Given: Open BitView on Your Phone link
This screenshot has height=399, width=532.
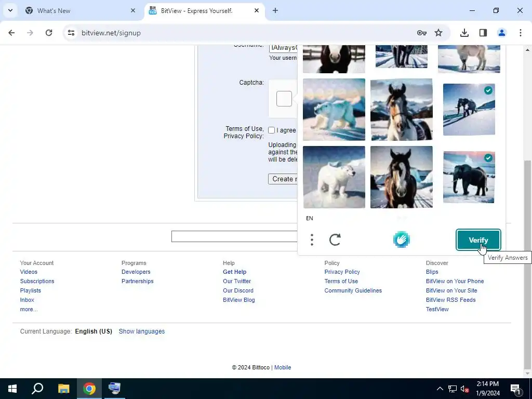Looking at the screenshot, I should click(455, 281).
